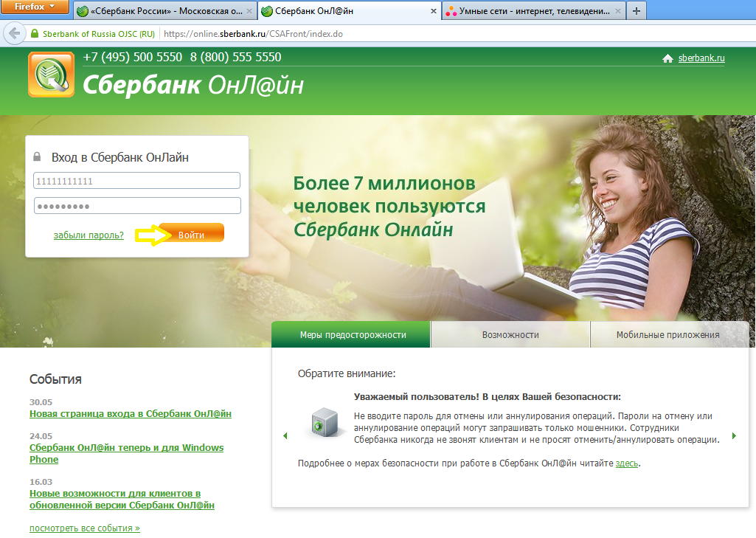This screenshot has width=756, height=538.
Task: Close the 'Умные сети' tab
Action: coord(618,11)
